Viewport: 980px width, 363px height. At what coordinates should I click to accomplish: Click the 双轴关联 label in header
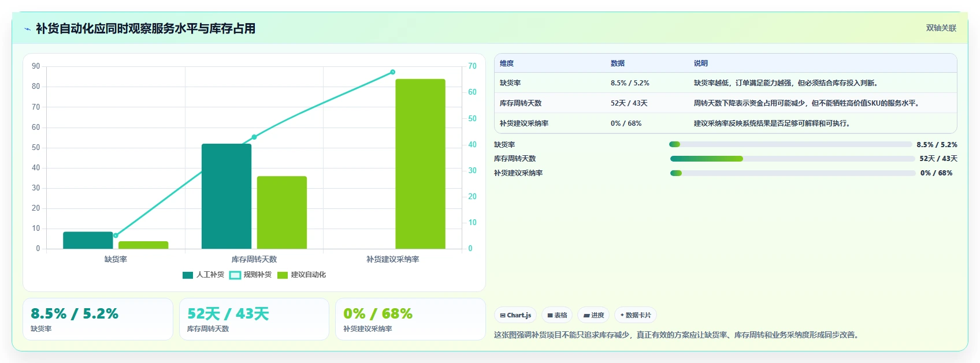[941, 28]
